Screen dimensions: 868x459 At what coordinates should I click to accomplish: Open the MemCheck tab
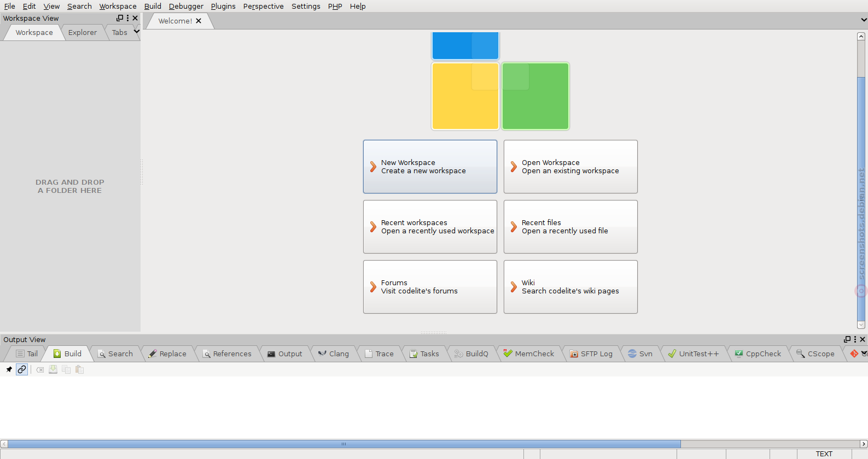click(529, 354)
